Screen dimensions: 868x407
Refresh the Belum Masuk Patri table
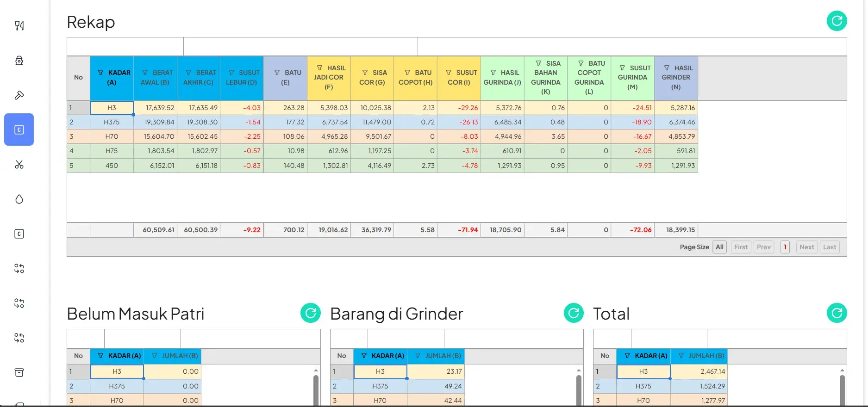coord(310,313)
